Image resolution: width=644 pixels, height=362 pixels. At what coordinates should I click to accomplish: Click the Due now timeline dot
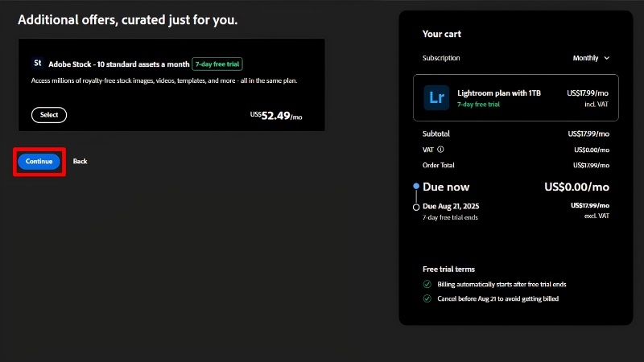pos(416,186)
